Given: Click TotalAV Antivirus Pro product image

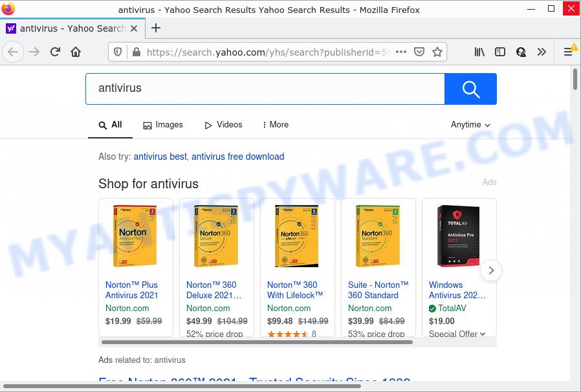Looking at the screenshot, I should click(x=458, y=236).
